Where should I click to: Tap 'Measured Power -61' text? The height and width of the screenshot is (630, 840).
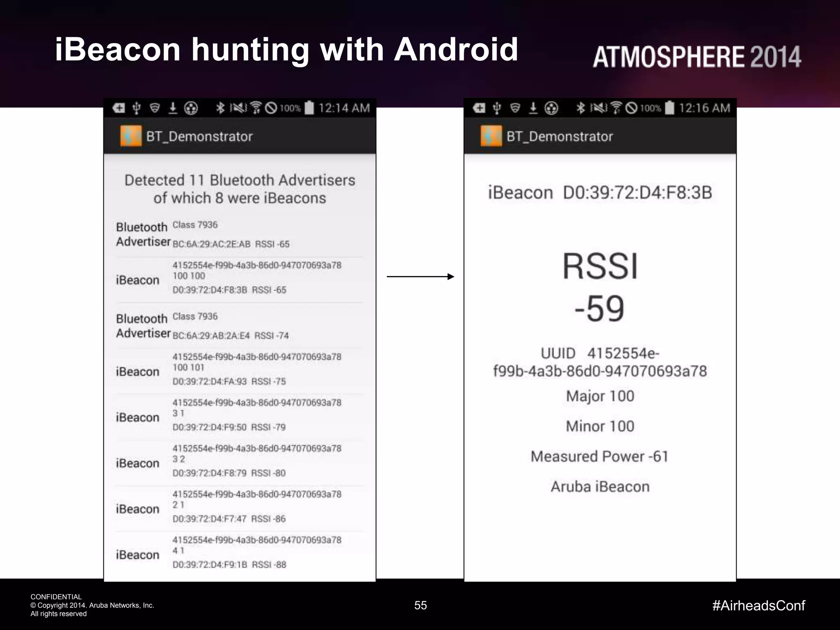(600, 457)
